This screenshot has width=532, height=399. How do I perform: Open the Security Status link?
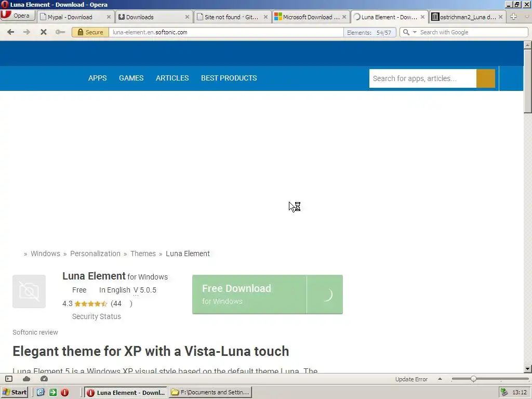[96, 316]
